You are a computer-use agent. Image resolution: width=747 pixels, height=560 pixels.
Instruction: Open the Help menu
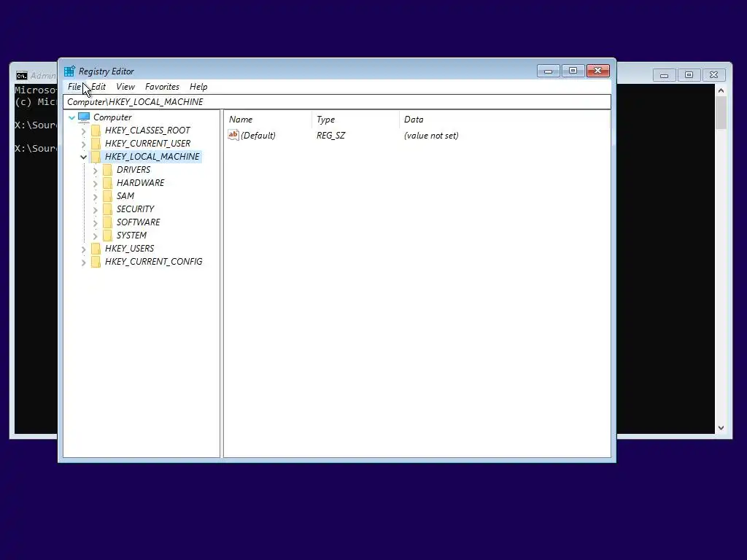tap(198, 87)
